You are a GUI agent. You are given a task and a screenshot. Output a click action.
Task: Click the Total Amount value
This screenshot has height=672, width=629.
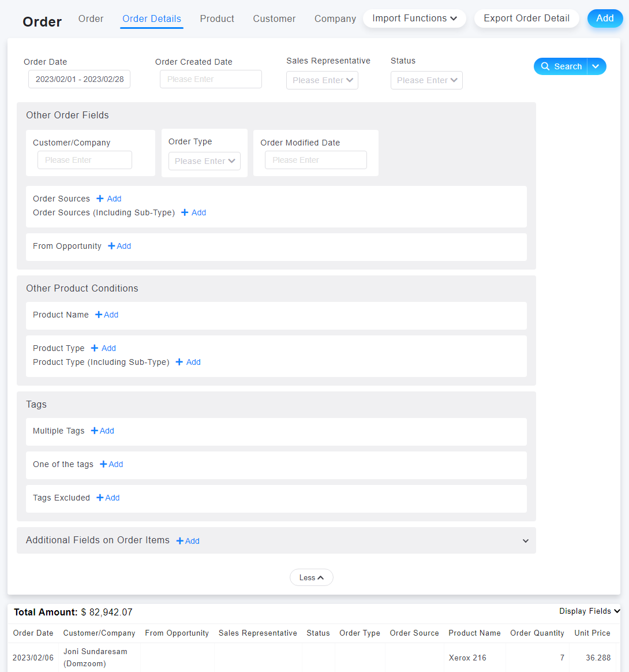tap(107, 612)
